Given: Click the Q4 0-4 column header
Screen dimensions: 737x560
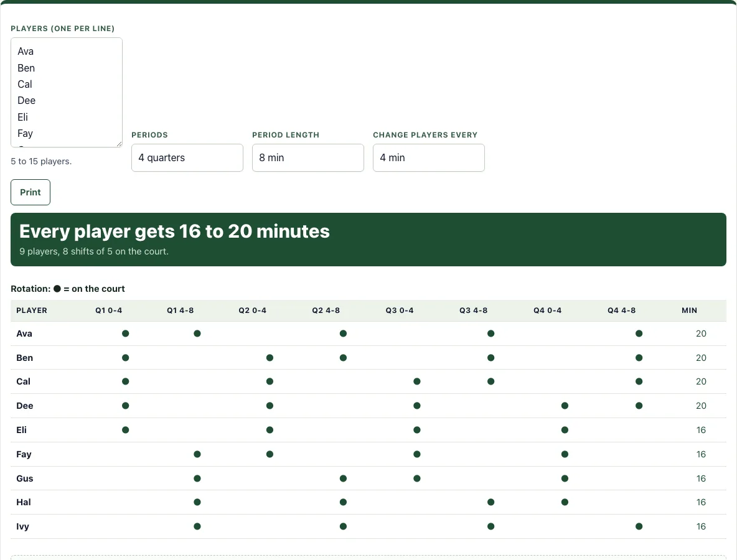Looking at the screenshot, I should (x=548, y=310).
